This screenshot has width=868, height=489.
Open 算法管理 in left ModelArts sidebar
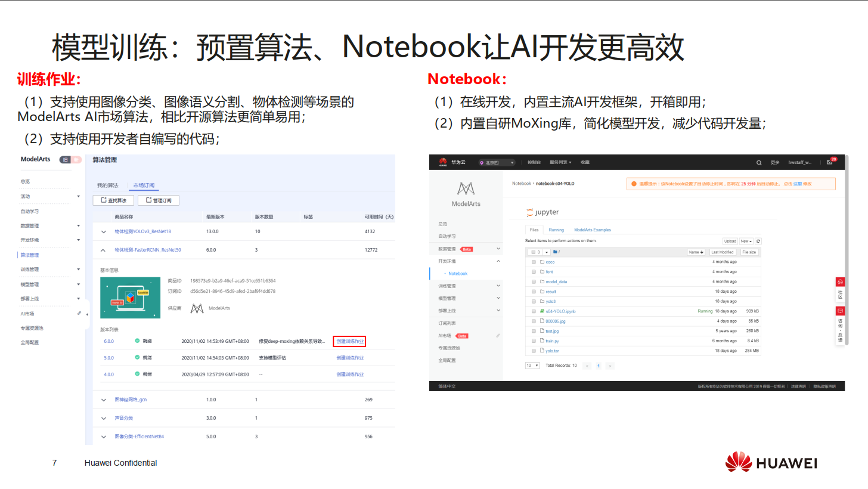point(30,255)
